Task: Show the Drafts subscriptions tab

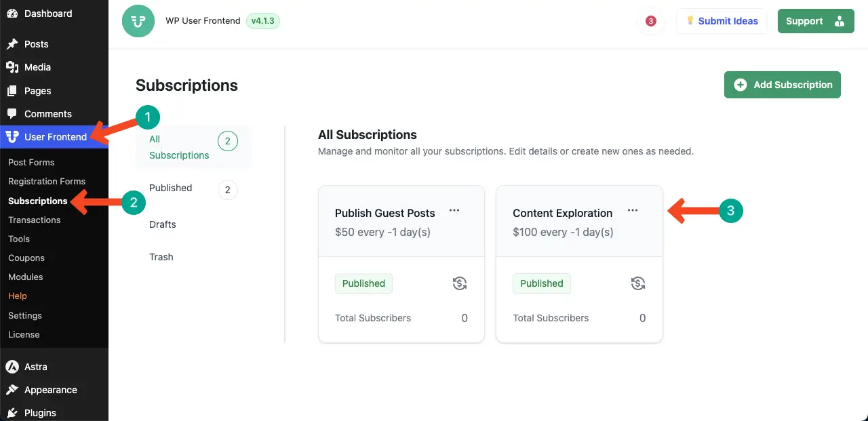Action: click(x=163, y=224)
